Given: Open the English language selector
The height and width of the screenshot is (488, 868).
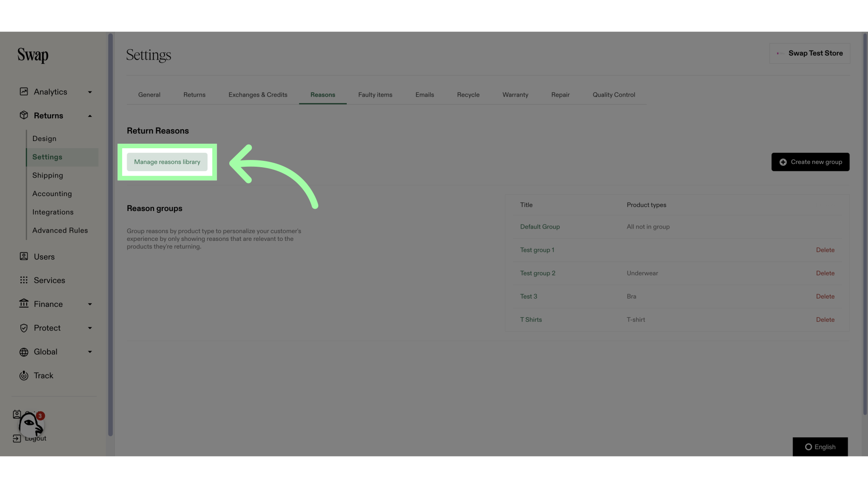Looking at the screenshot, I should [x=820, y=447].
